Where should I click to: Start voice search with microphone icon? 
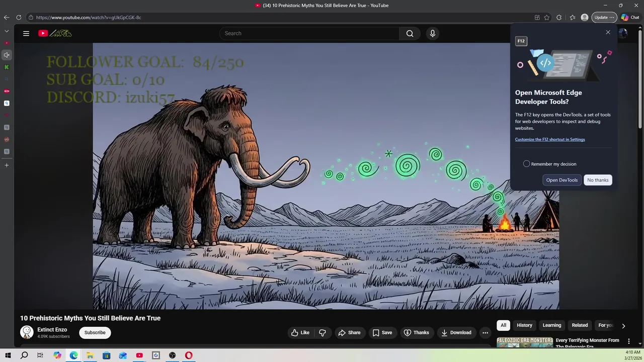pyautogui.click(x=432, y=33)
